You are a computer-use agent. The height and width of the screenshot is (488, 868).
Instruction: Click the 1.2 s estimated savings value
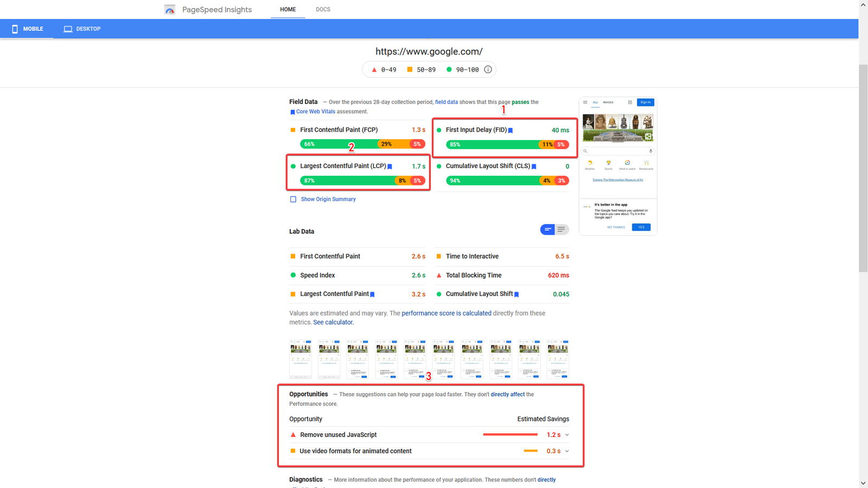coord(553,435)
